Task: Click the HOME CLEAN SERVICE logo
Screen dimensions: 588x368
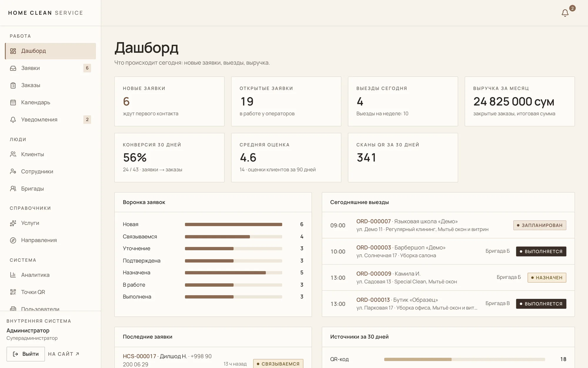Action: [x=46, y=13]
